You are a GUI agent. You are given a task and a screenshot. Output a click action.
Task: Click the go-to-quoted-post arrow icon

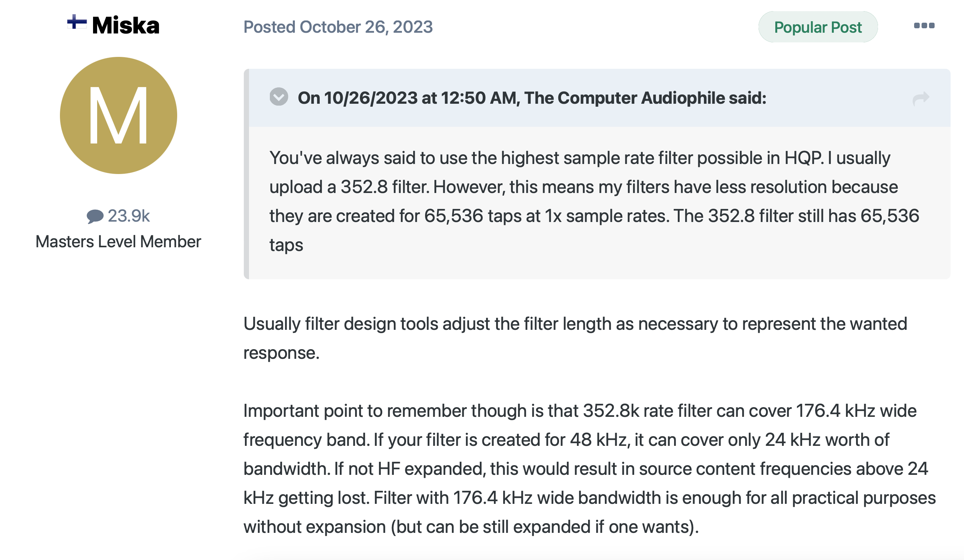[920, 98]
